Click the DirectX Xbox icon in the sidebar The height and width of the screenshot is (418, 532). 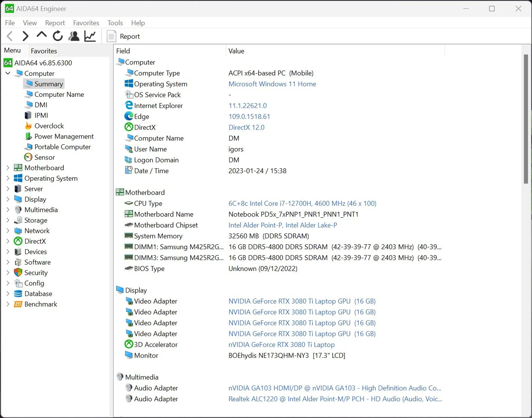(18, 241)
